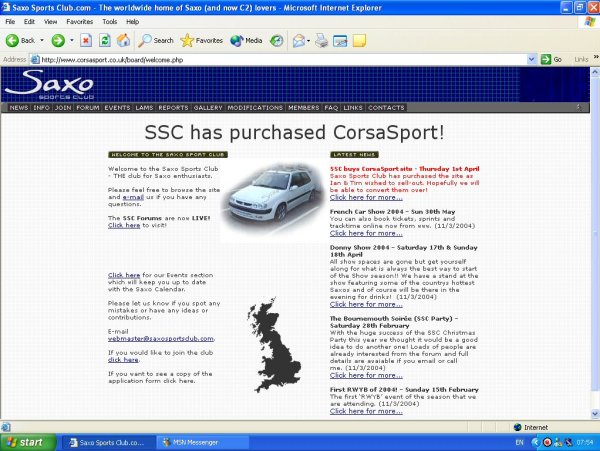Expand the Forward button history dropdown
This screenshot has width=600, height=451.
point(72,40)
